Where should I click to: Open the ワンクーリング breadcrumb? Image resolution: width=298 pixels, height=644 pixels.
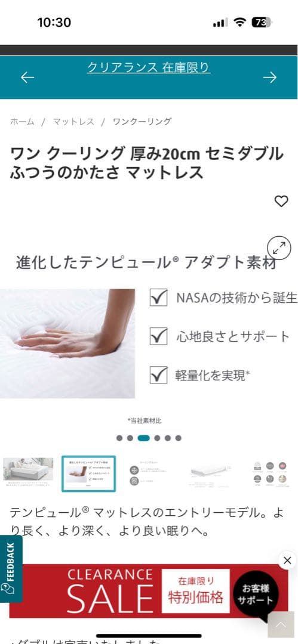pos(142,122)
